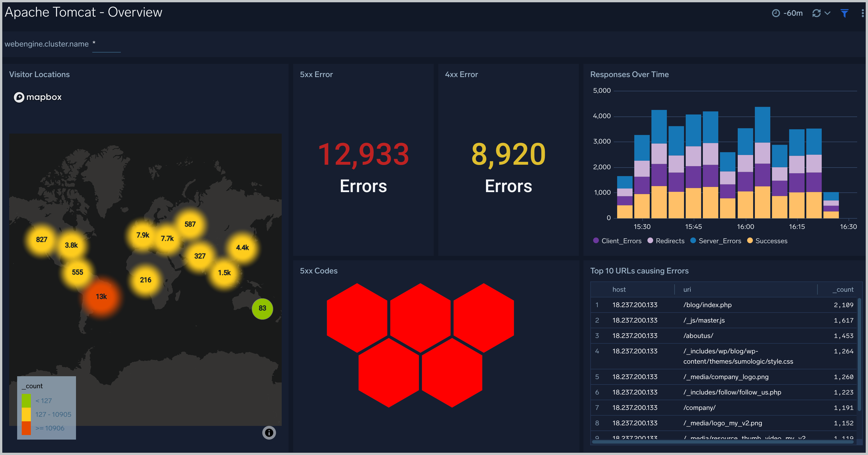
Task: Click the refresh dashboard icon
Action: click(816, 13)
